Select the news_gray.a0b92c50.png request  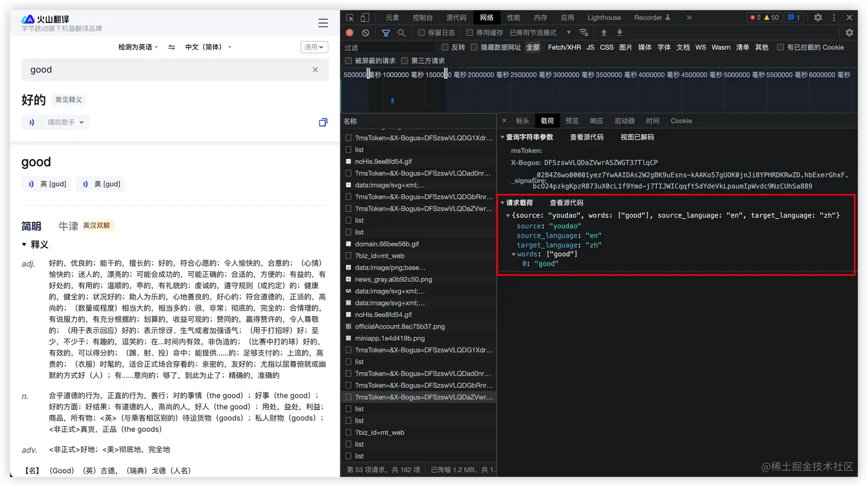(418, 280)
